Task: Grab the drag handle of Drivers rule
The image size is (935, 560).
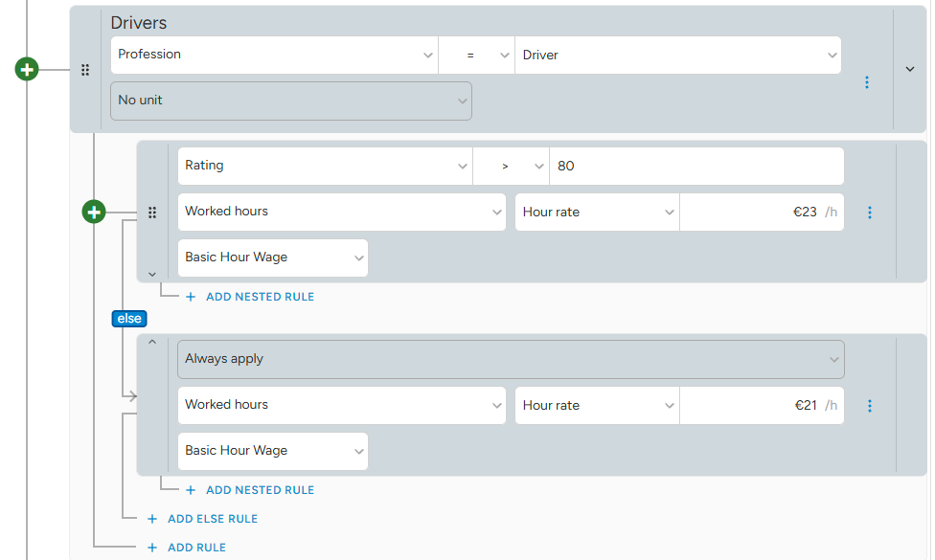Action: 85,70
